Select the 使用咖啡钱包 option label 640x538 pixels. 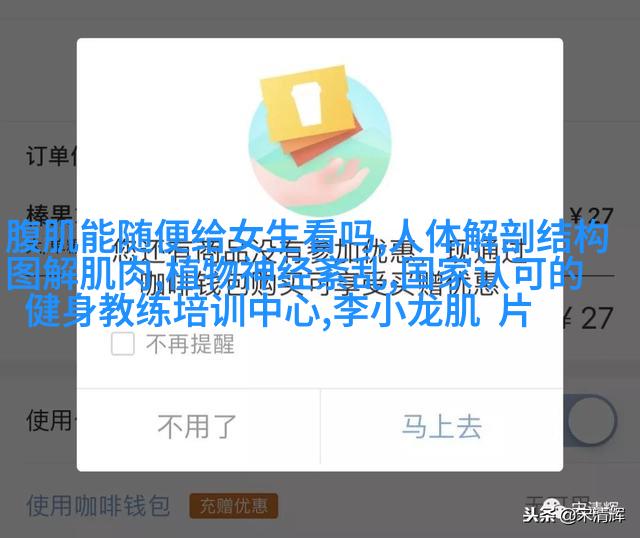pyautogui.click(x=98, y=505)
